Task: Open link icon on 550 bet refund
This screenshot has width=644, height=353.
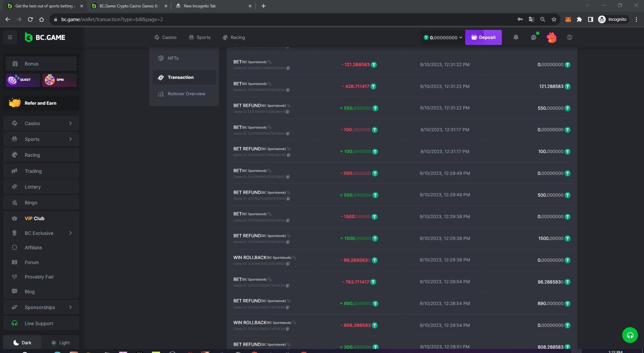Action: (289, 106)
